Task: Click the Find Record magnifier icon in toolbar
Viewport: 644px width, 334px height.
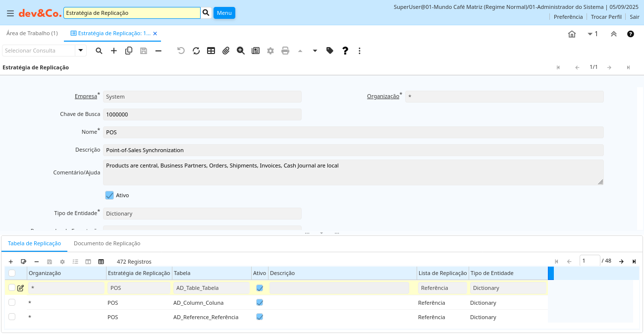Action: pos(99,51)
